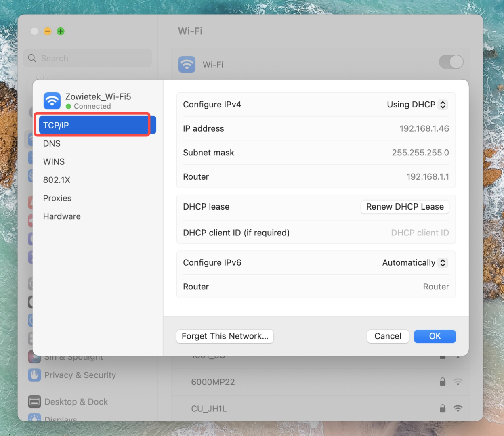
Task: Click the signal icon beside CU_JH1L
Action: click(458, 409)
